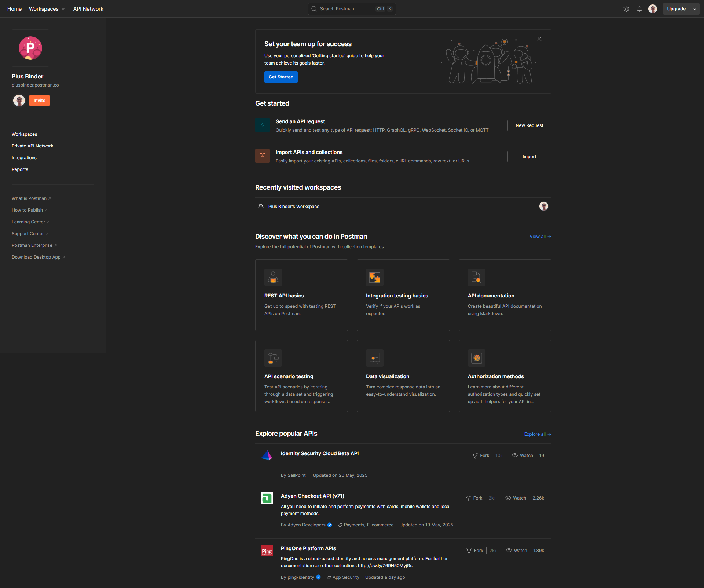This screenshot has height=588, width=704.
Task: Click the REST API basics icon
Action: click(x=273, y=277)
